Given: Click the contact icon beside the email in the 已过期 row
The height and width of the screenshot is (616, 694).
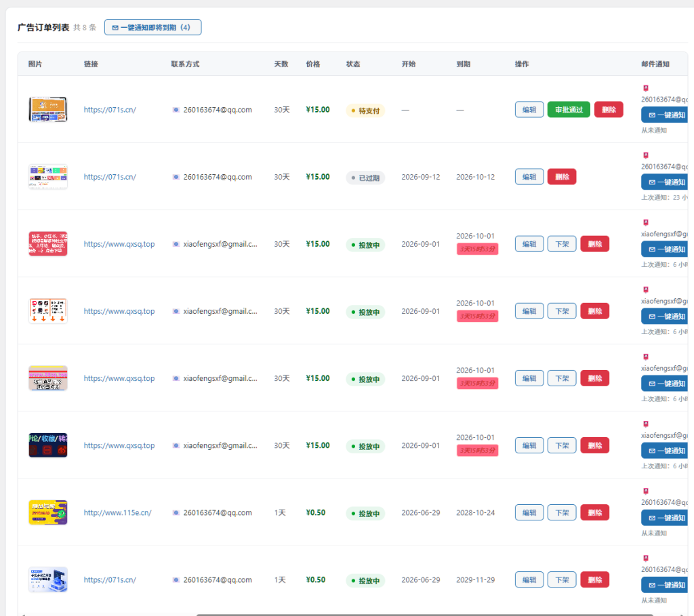Looking at the screenshot, I should pos(176,177).
